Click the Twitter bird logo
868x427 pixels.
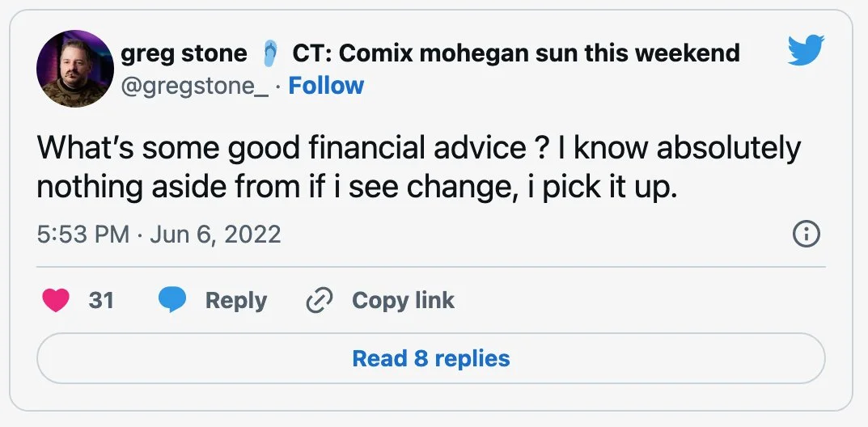click(804, 53)
